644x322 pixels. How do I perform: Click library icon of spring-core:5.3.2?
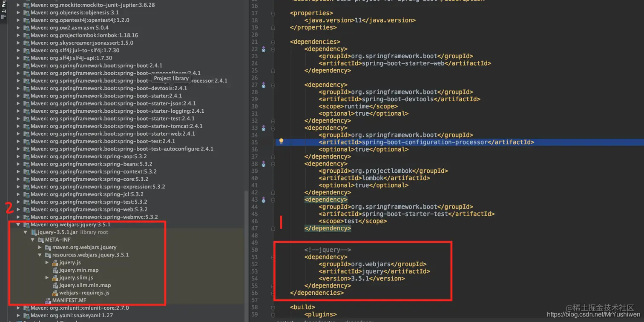[26, 179]
